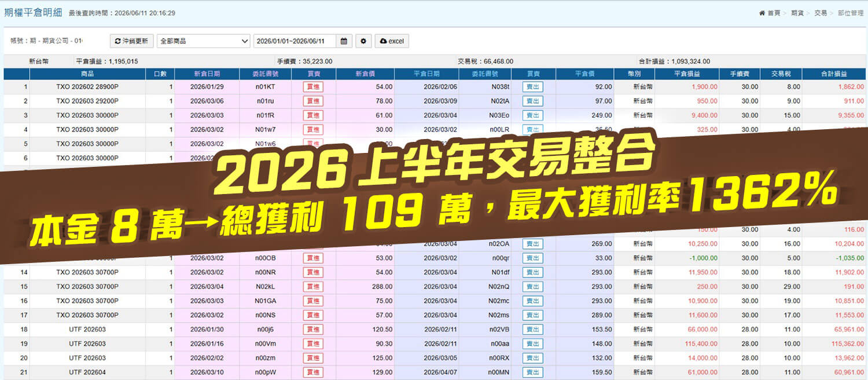This screenshot has height=380, width=868.
Task: Click the 合計損益：1,093,324.00 summary
Action: (x=674, y=61)
